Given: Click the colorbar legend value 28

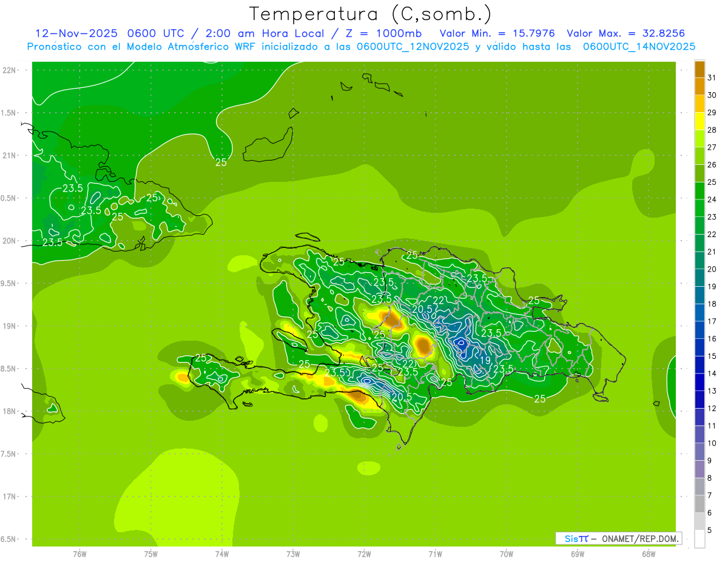Looking at the screenshot, I should (712, 130).
